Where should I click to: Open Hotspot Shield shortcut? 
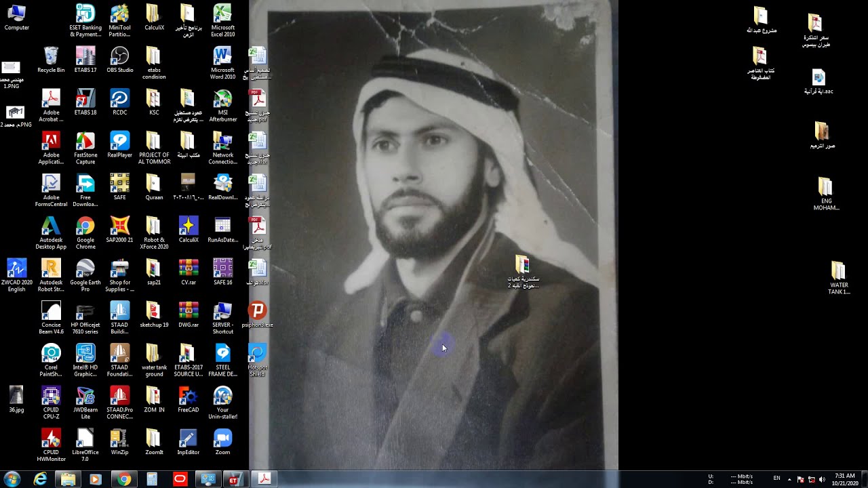[257, 361]
